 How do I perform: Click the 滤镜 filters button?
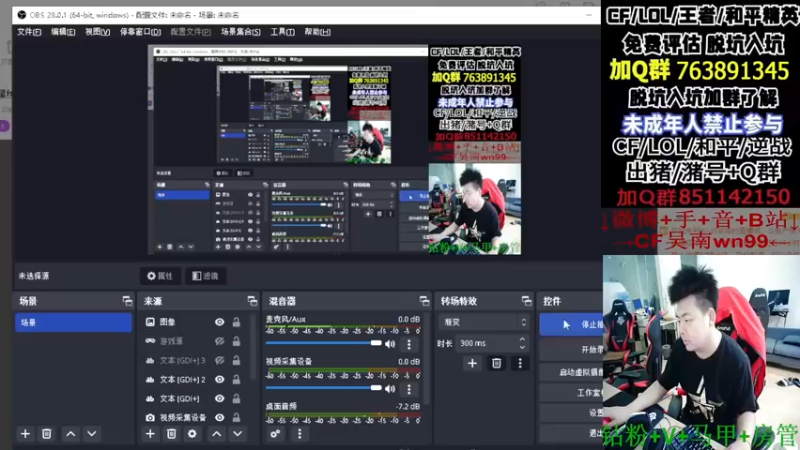tap(205, 276)
